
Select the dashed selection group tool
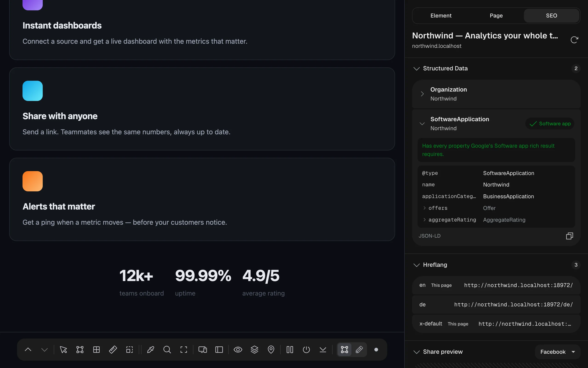point(130,350)
